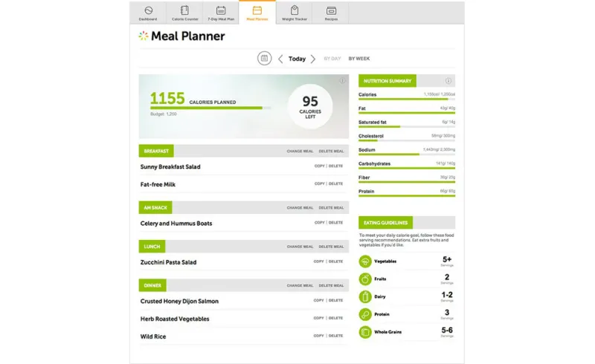Open the Zucchini Pasta Salad entry
This screenshot has height=364, width=595.
point(169,262)
